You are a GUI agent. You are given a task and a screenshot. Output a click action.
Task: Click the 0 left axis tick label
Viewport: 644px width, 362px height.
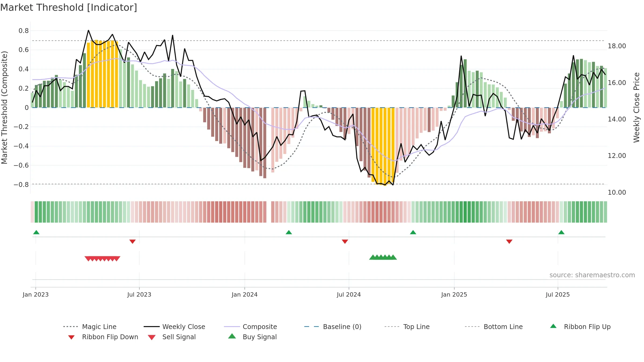tap(27, 108)
